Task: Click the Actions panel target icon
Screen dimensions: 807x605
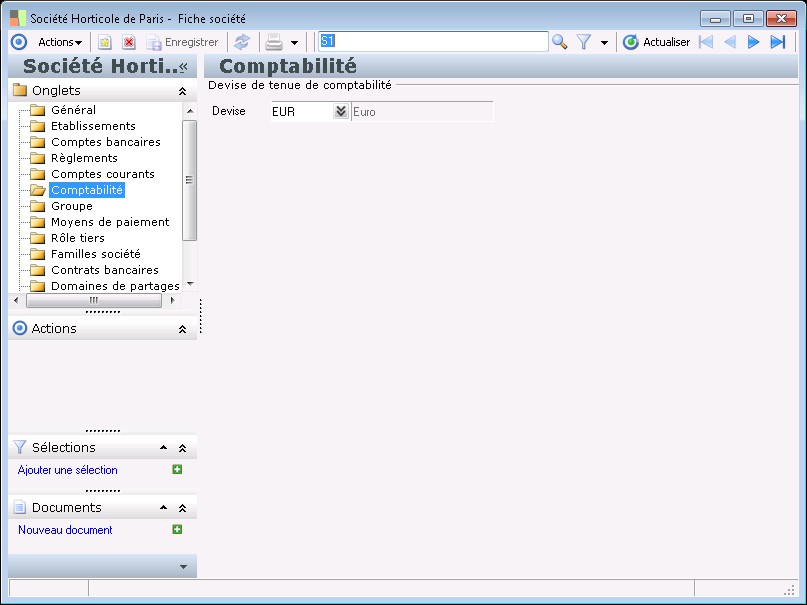Action: click(x=20, y=328)
